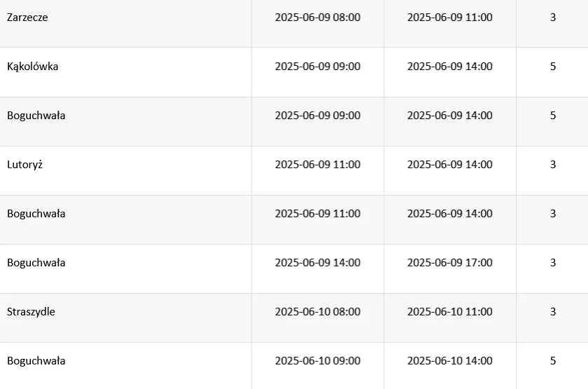Select Kąkolówka start time 2025-06-09 09:00
588x389 pixels.
pos(317,67)
